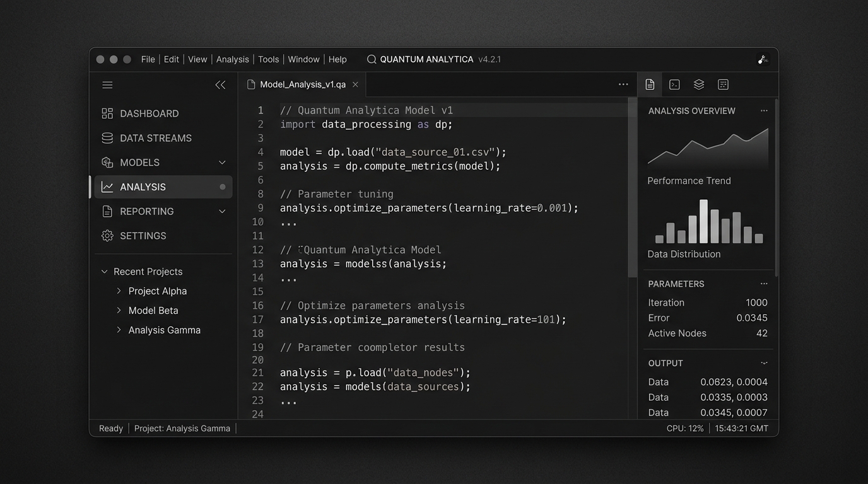The height and width of the screenshot is (484, 868).
Task: Click the Reporting document icon
Action: (107, 212)
